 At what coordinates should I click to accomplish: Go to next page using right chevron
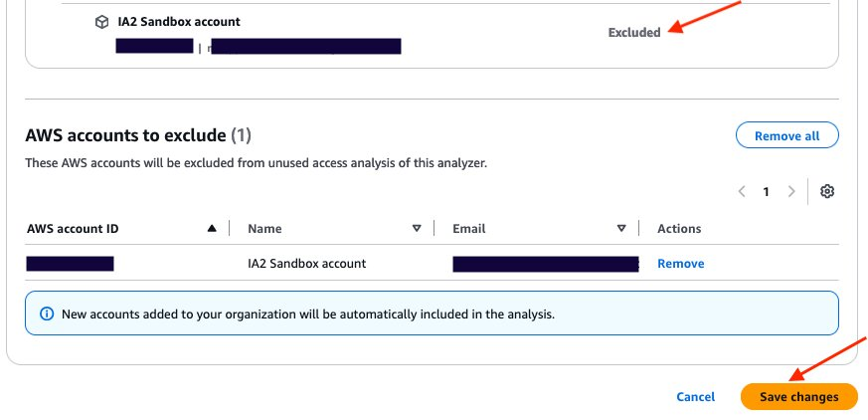[x=791, y=191]
